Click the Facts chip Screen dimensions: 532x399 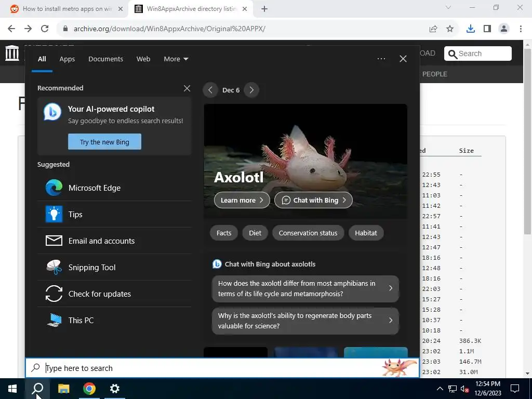tap(224, 233)
